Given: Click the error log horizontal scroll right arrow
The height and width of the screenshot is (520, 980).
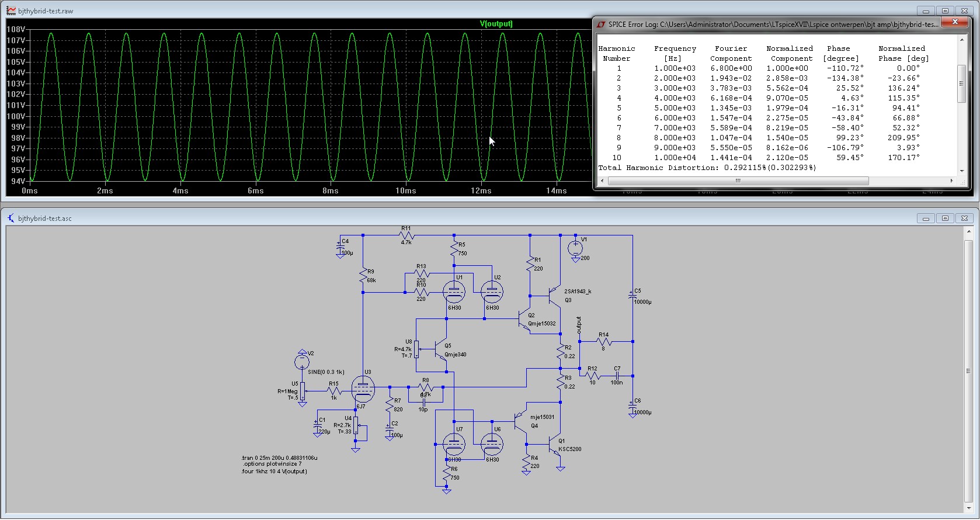Looking at the screenshot, I should [951, 181].
